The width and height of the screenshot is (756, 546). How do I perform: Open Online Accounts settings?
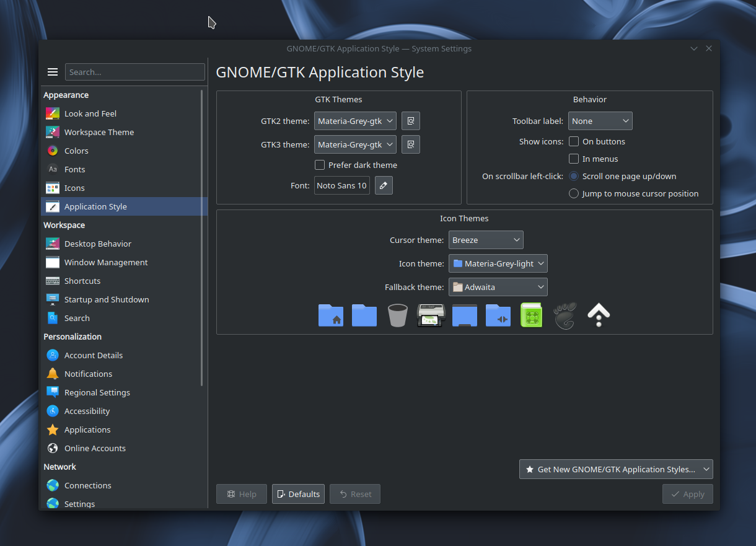point(124,448)
